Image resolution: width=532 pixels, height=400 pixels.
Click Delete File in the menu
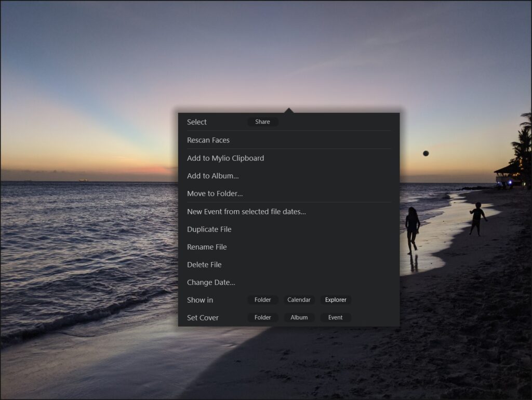204,265
